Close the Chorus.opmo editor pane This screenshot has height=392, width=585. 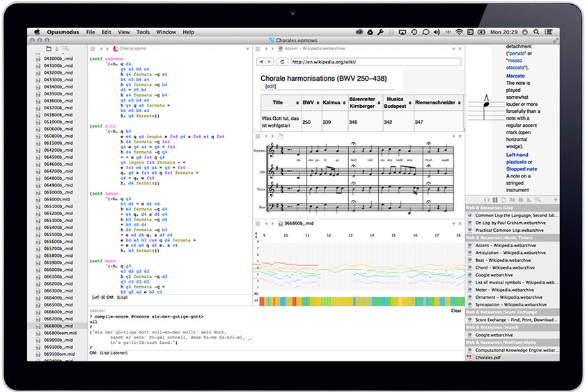248,49
